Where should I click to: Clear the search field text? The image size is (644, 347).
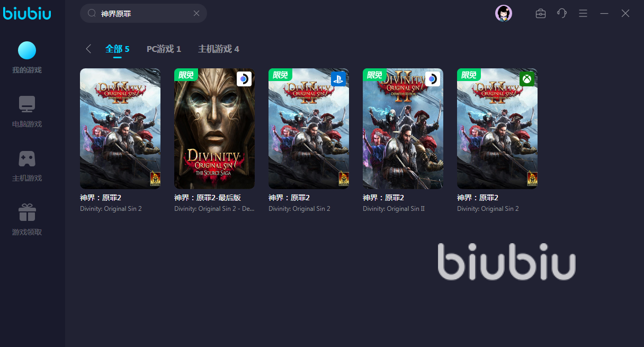coord(196,13)
